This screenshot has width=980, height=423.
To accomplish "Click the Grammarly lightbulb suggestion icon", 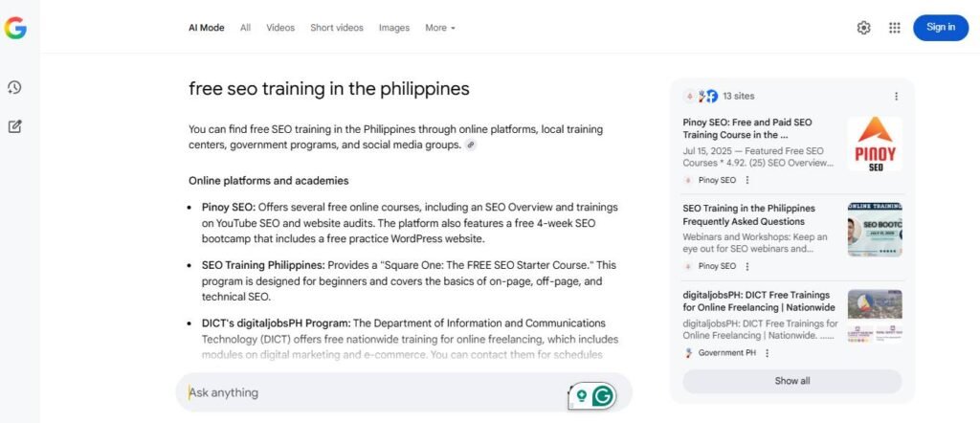I will 581,395.
